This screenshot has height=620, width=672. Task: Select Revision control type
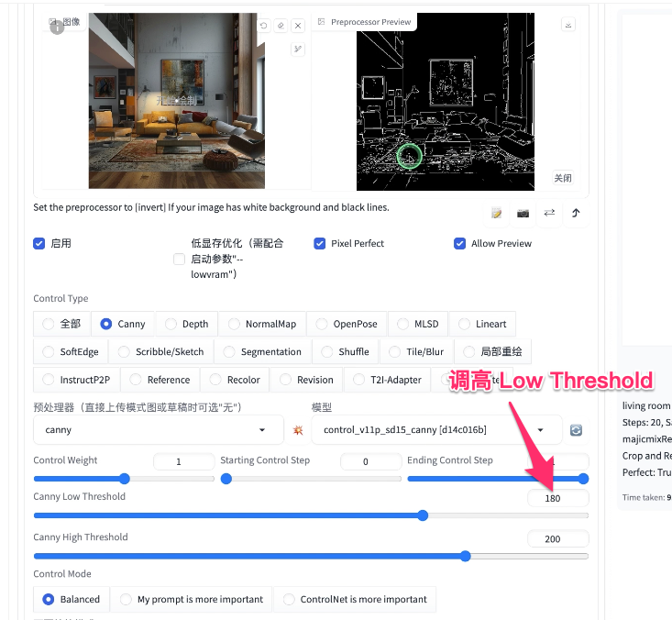[x=306, y=380]
